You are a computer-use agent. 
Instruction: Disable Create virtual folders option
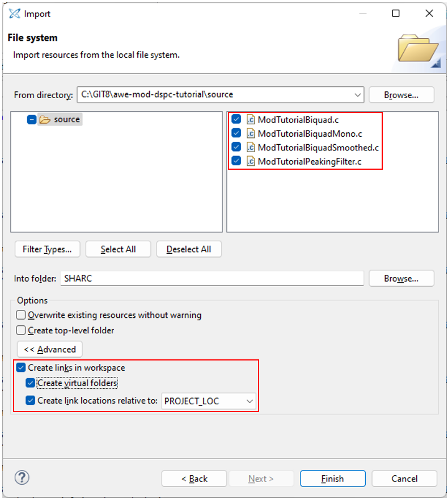31,383
